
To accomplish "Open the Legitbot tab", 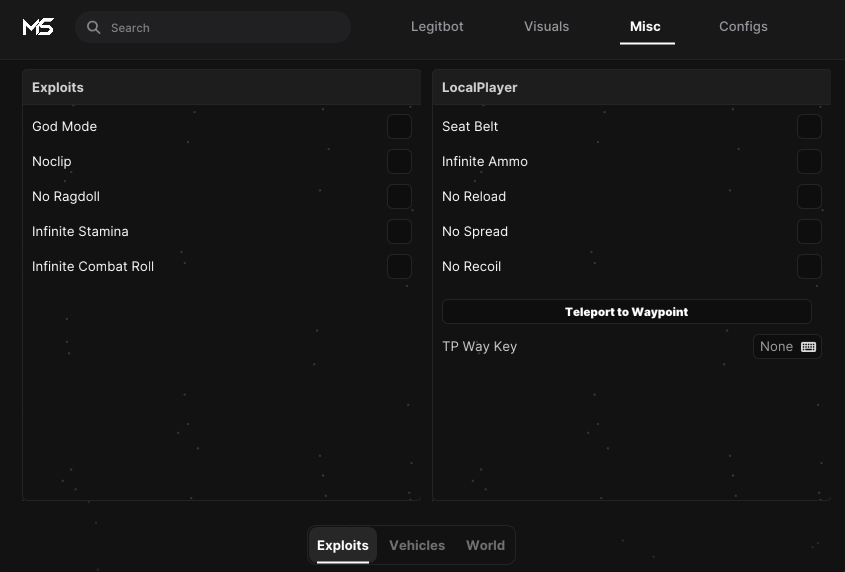I will (x=437, y=26).
